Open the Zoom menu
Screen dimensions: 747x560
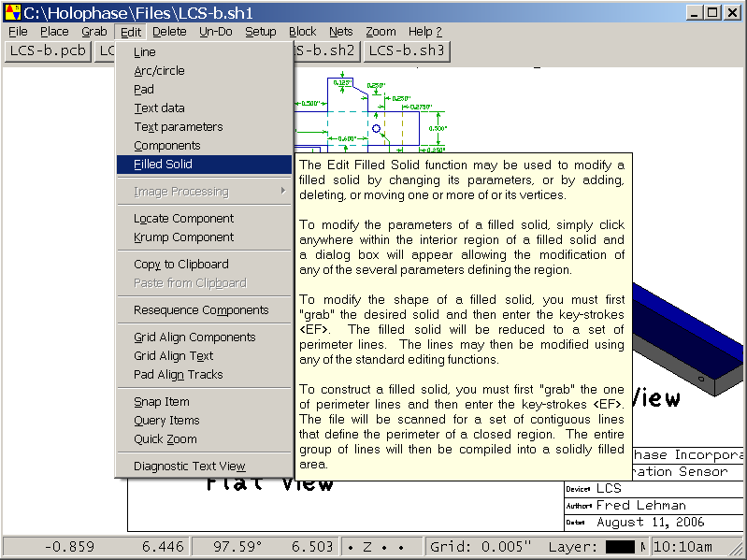click(381, 32)
